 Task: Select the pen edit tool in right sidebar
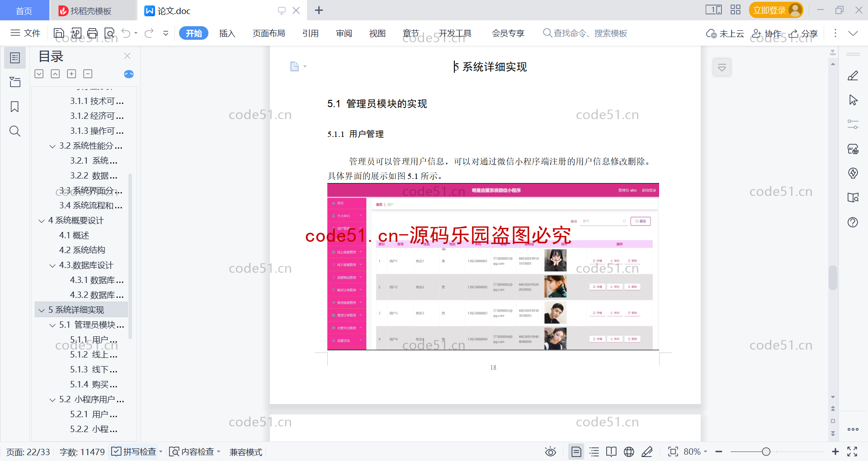853,75
